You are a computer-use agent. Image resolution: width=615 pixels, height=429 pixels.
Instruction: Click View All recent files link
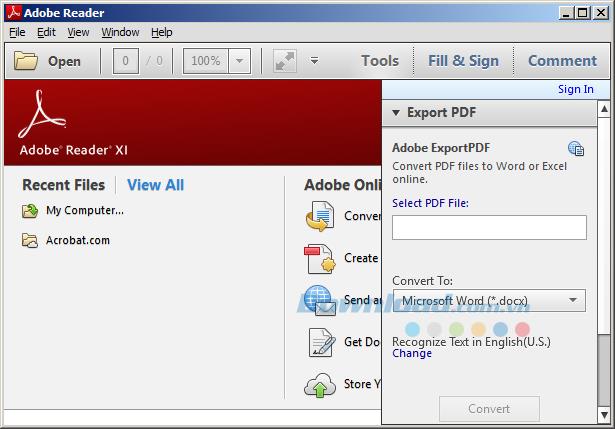coord(155,185)
